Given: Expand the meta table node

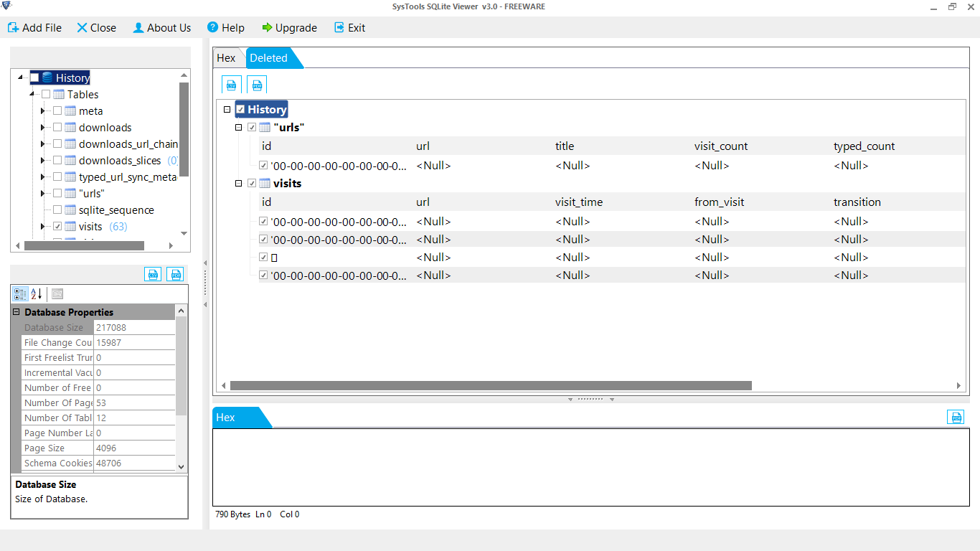Looking at the screenshot, I should pos(43,110).
